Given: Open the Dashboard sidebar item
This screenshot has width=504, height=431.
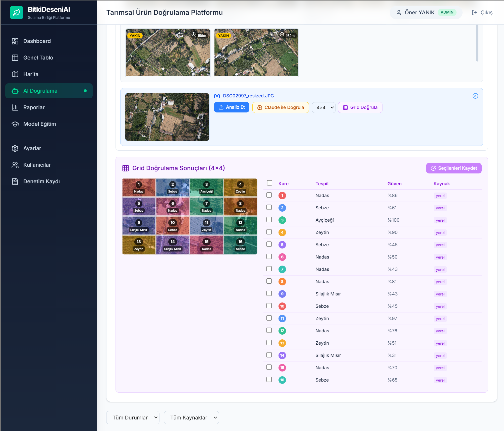Looking at the screenshot, I should point(49,41).
